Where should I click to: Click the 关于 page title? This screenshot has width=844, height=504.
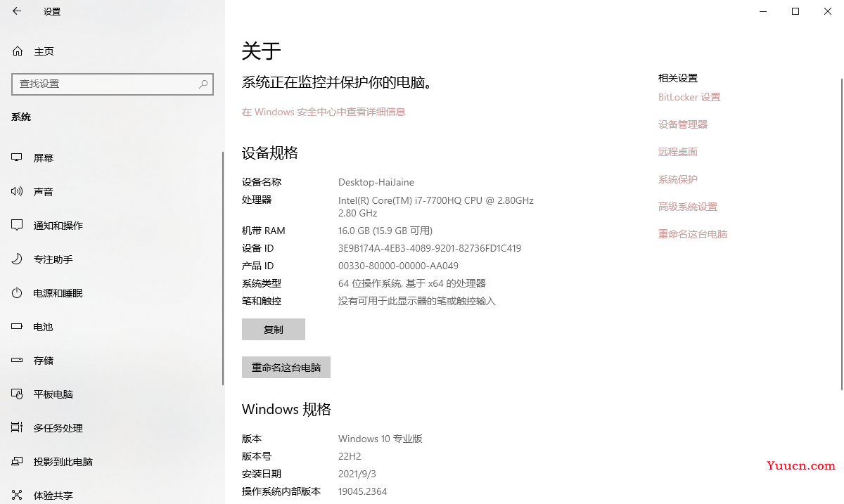262,51
